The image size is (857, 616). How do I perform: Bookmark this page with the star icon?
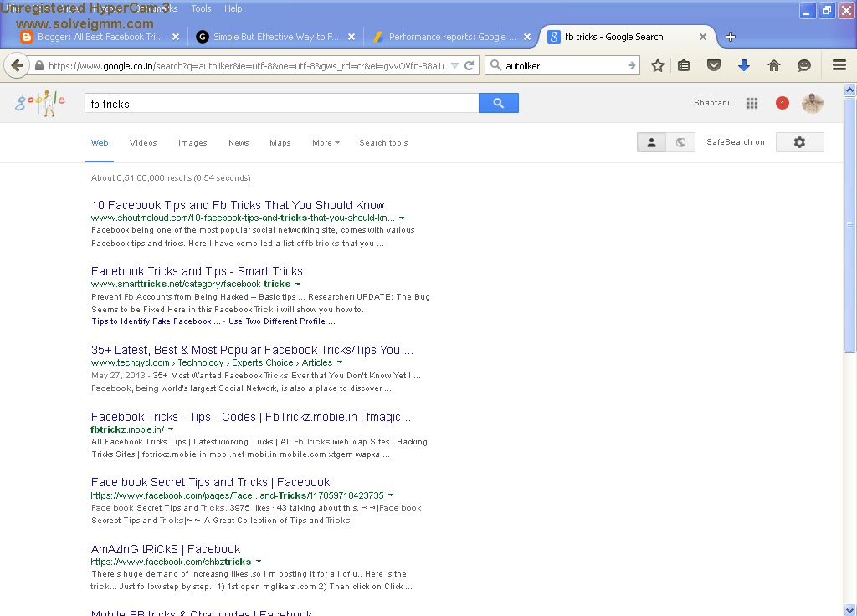click(x=658, y=65)
